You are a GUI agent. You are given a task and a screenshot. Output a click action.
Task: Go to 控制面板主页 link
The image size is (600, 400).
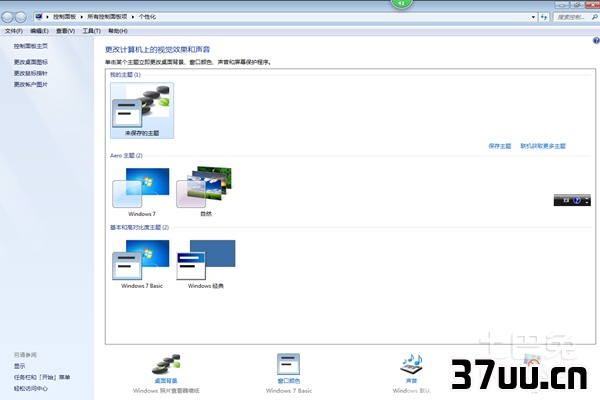pos(31,46)
